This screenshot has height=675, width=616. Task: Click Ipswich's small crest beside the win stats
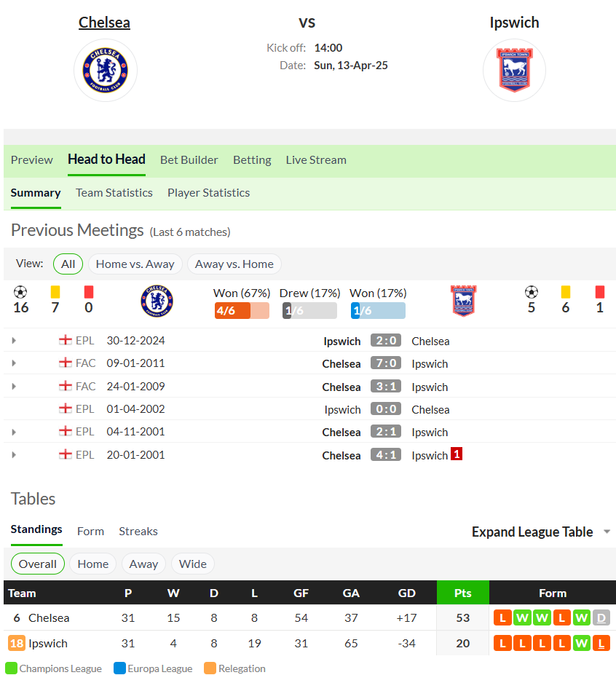pos(464,301)
